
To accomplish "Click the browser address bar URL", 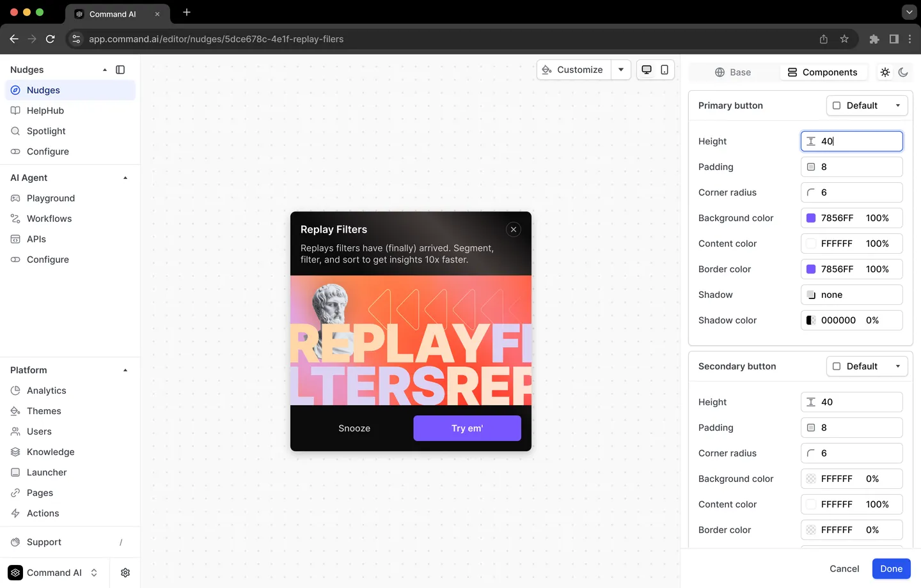I will point(216,39).
